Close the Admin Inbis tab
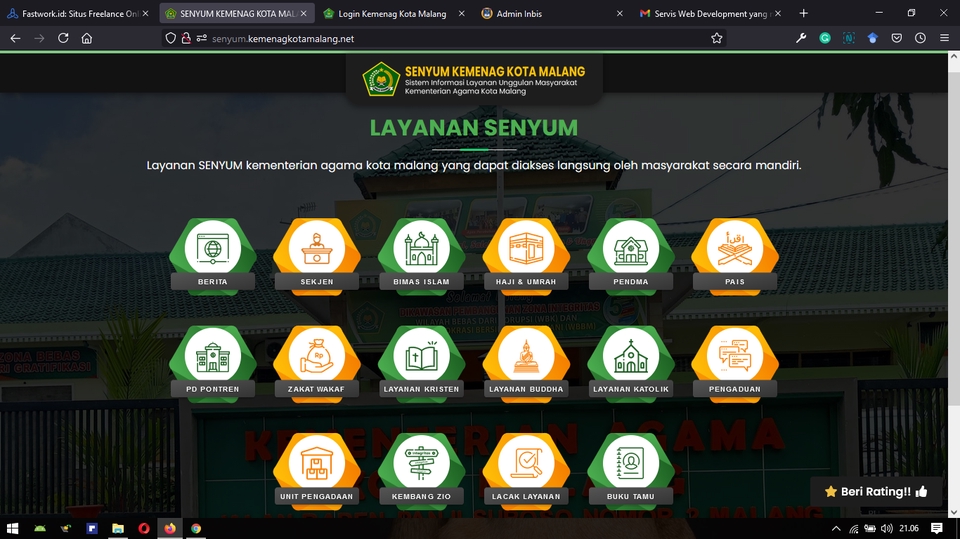 click(620, 13)
